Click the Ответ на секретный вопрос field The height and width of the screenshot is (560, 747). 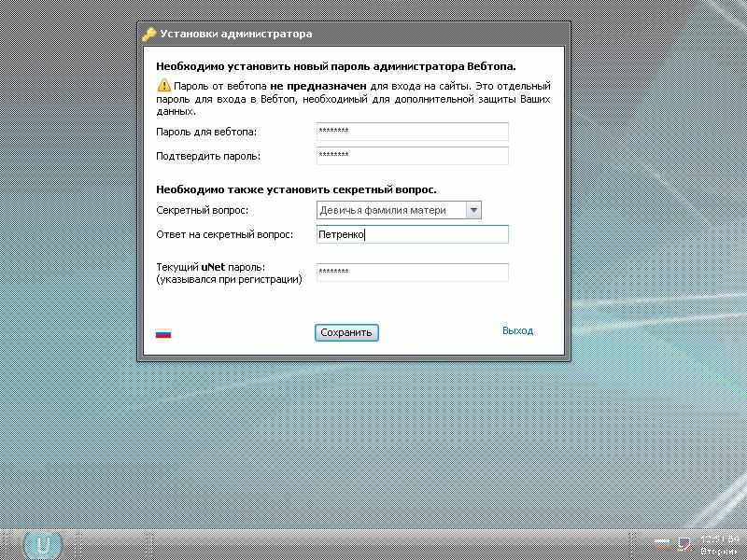[412, 234]
